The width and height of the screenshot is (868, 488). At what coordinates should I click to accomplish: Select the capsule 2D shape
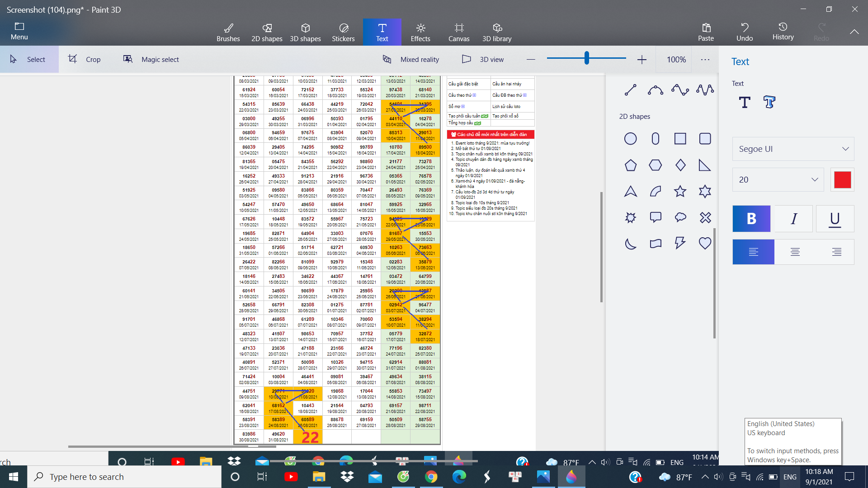(655, 139)
